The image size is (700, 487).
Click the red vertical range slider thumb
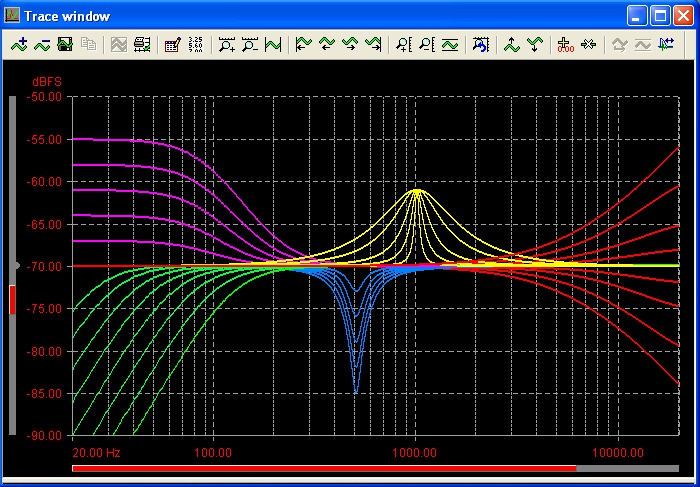12,300
